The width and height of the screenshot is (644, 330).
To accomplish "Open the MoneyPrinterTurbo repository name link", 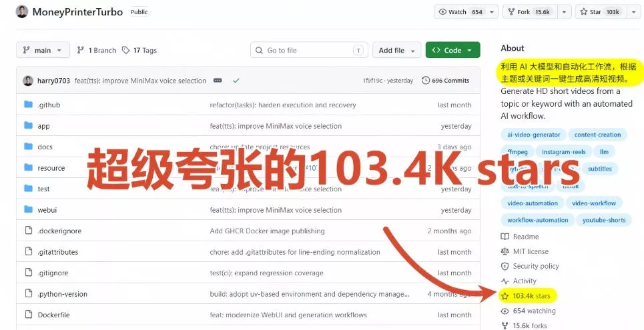I will pos(77,12).
